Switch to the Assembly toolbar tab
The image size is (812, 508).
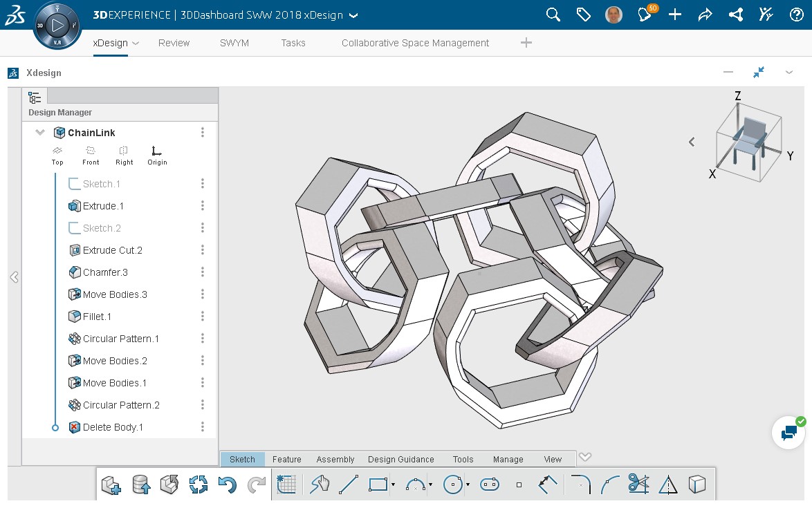pyautogui.click(x=335, y=460)
